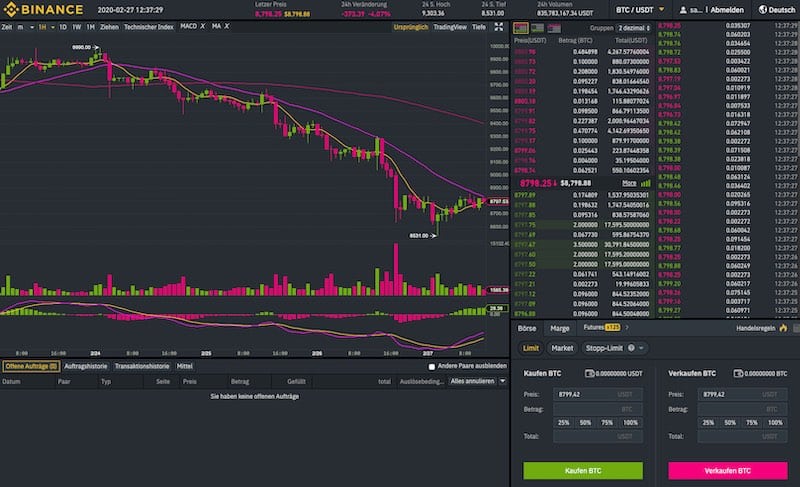Image resolution: width=800 pixels, height=487 pixels.
Task: Click the Handelsregeln link
Action: (756, 328)
